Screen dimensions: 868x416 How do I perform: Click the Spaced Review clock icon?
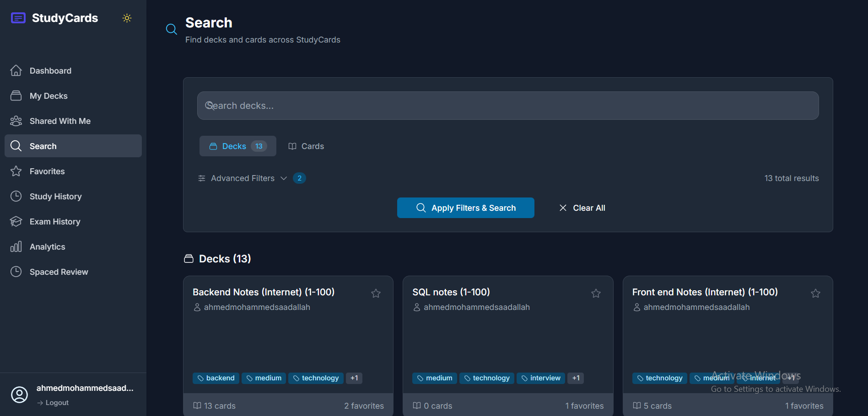point(16,272)
